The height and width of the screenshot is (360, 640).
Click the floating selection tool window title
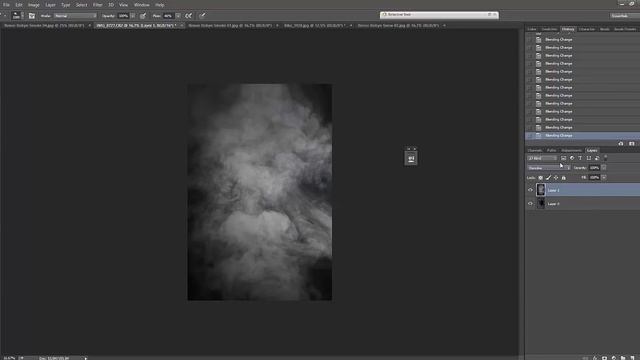399,14
